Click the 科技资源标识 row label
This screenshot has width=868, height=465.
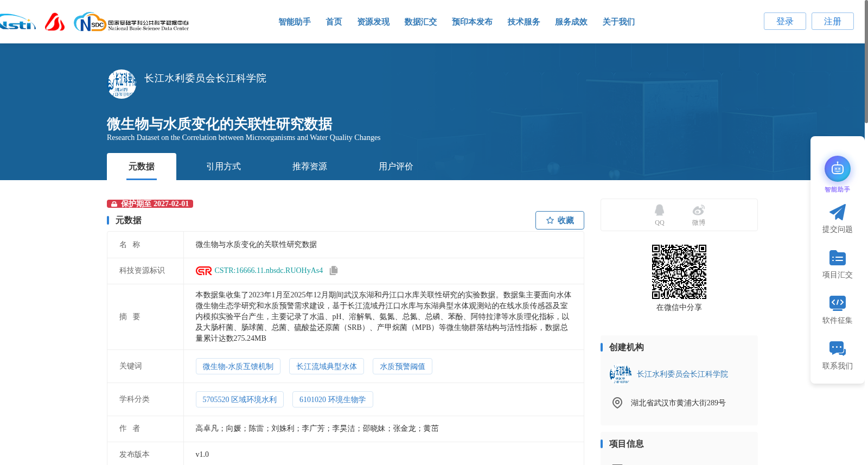point(142,271)
